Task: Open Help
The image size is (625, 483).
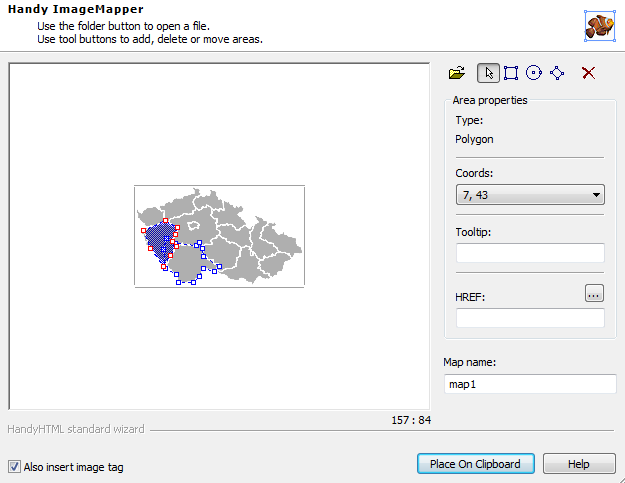Action: click(x=579, y=464)
